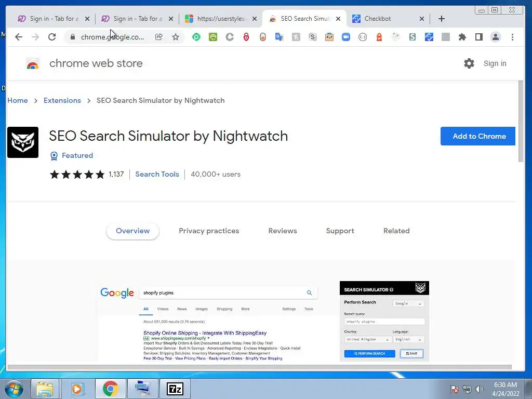Open the red padlock extension icon

pos(246,37)
